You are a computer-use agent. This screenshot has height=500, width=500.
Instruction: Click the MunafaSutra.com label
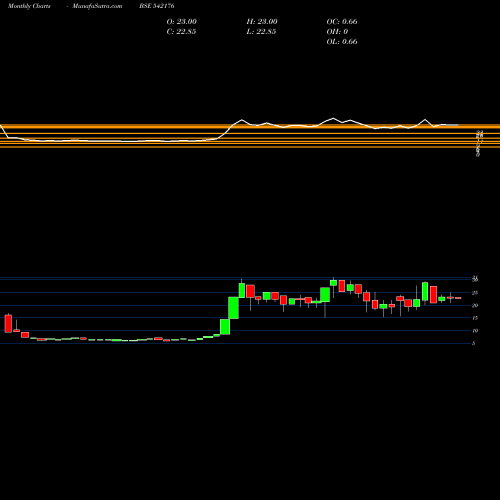[97, 6]
